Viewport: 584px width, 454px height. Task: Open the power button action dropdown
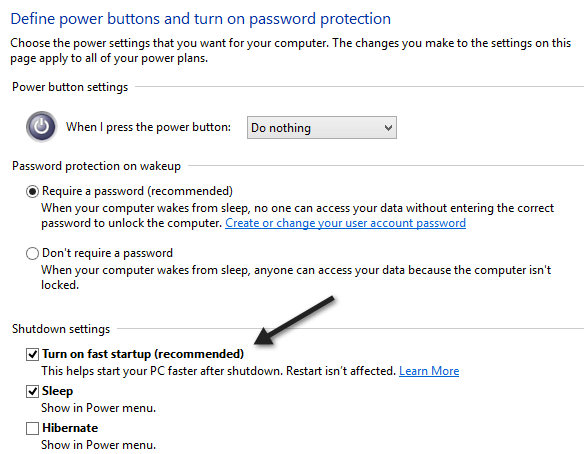pos(322,128)
